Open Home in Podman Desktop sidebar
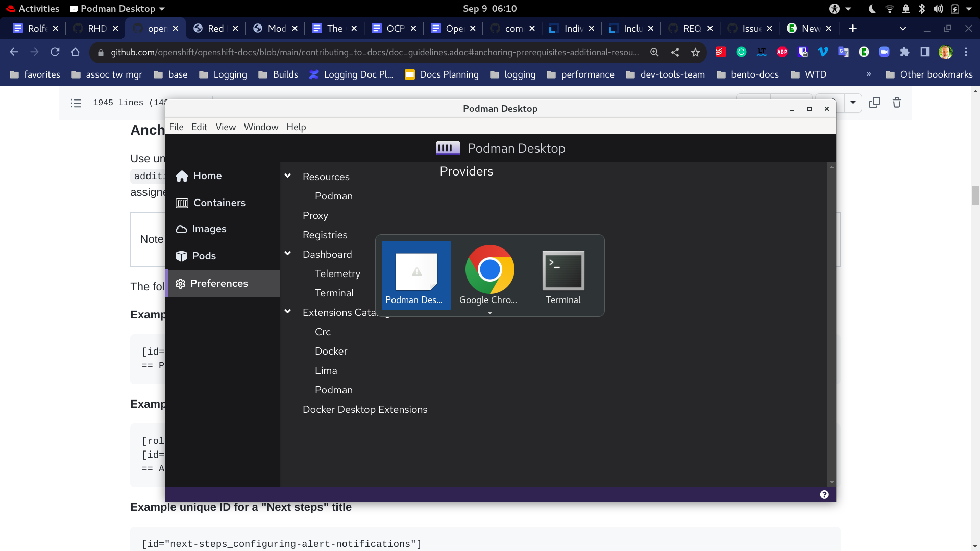 coord(199,176)
